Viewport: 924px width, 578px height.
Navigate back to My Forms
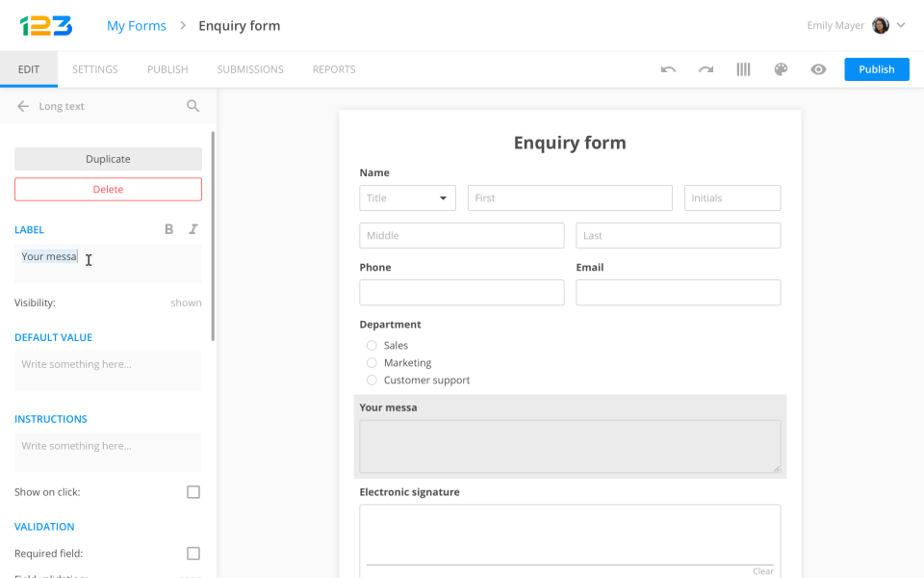(x=136, y=25)
